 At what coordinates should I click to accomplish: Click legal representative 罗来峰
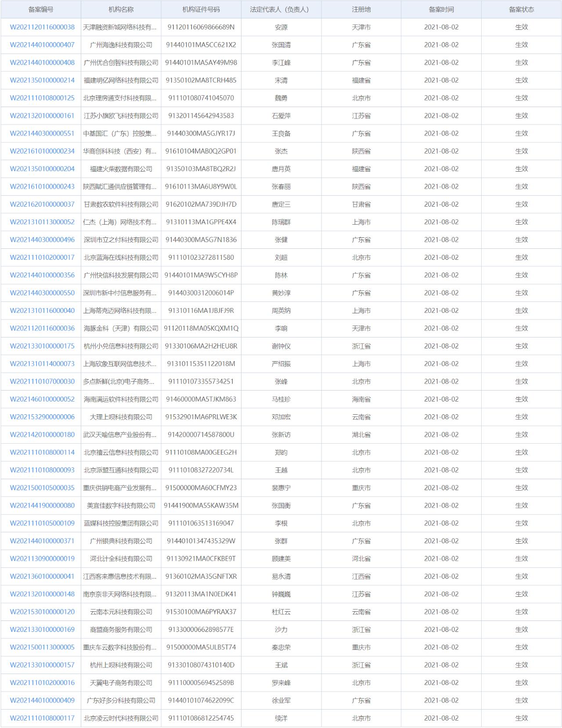[281, 683]
